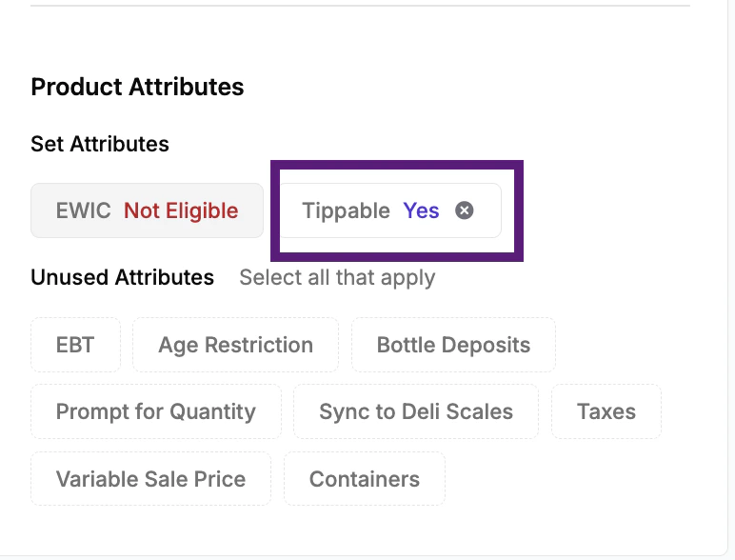The height and width of the screenshot is (560, 735).
Task: Click the Tippable label in set attributes
Action: pyautogui.click(x=346, y=210)
